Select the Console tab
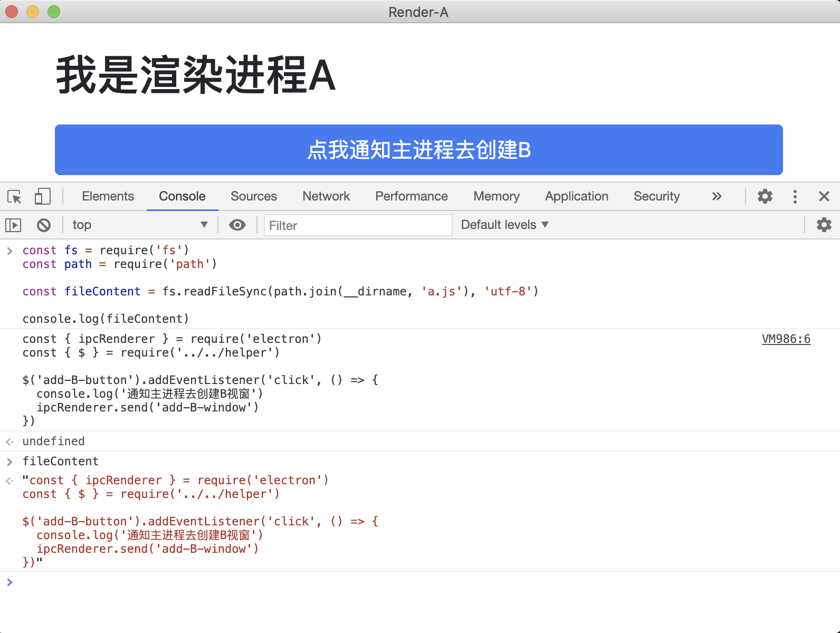The height and width of the screenshot is (633, 840). coord(183,196)
